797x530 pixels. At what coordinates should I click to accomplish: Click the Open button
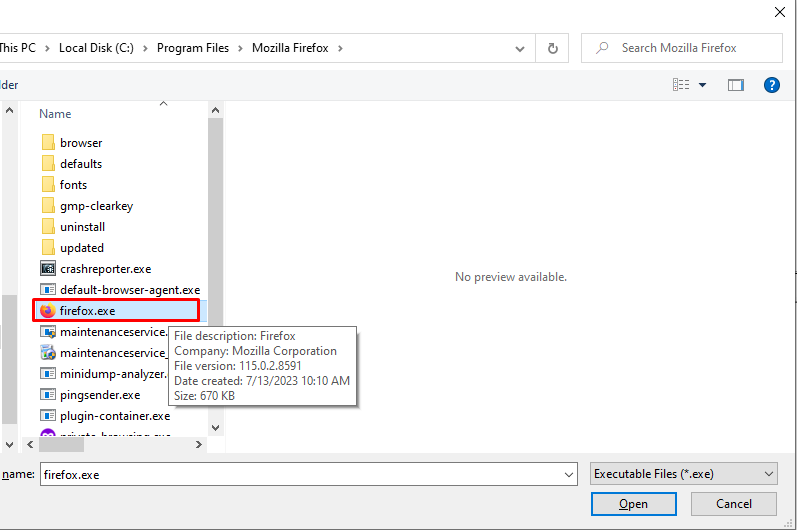pos(633,504)
